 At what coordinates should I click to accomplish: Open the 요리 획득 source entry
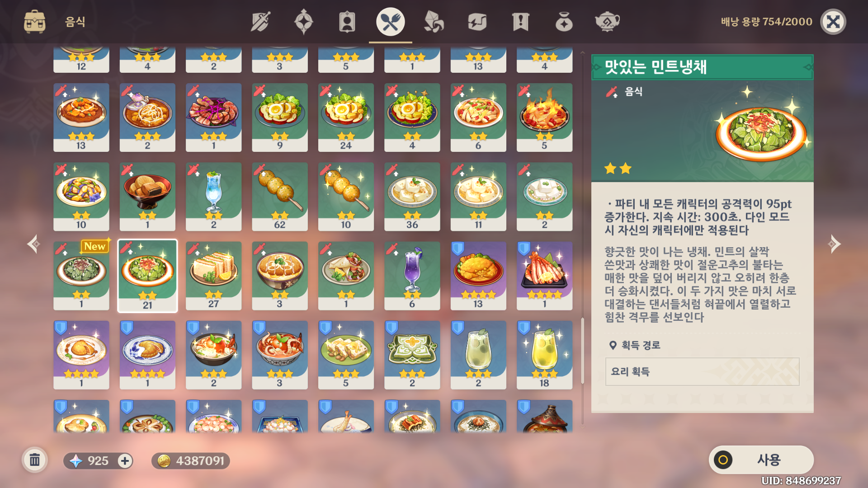(702, 371)
